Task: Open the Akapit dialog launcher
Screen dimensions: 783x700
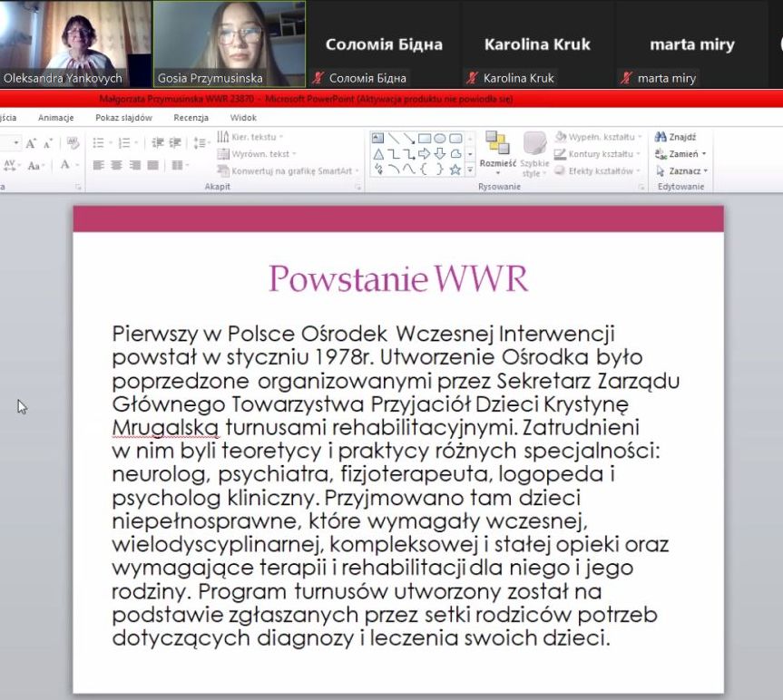Action: coord(358,187)
